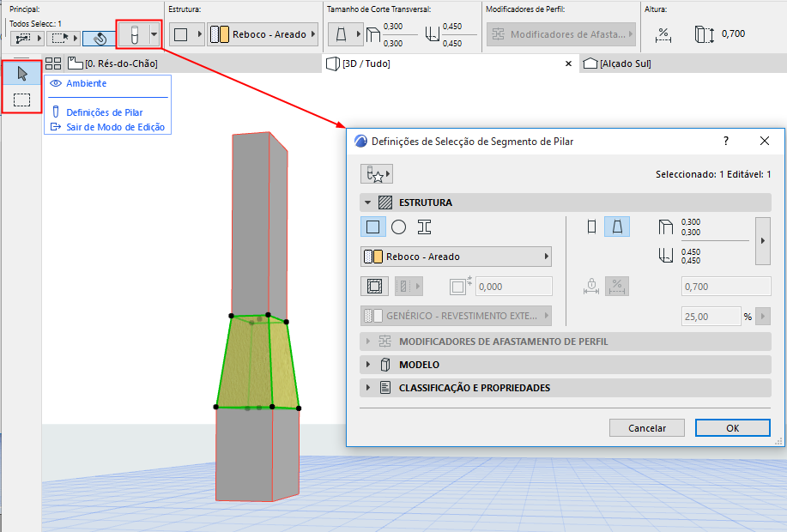Click the green tapered column segment
This screenshot has height=532, width=787.
pyautogui.click(x=257, y=364)
